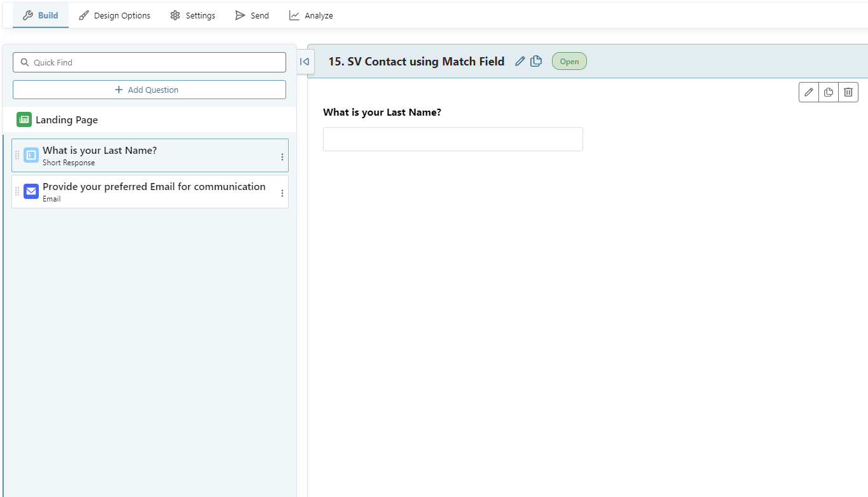Click the Email question type envelope icon
The height and width of the screenshot is (497, 868).
(x=30, y=191)
